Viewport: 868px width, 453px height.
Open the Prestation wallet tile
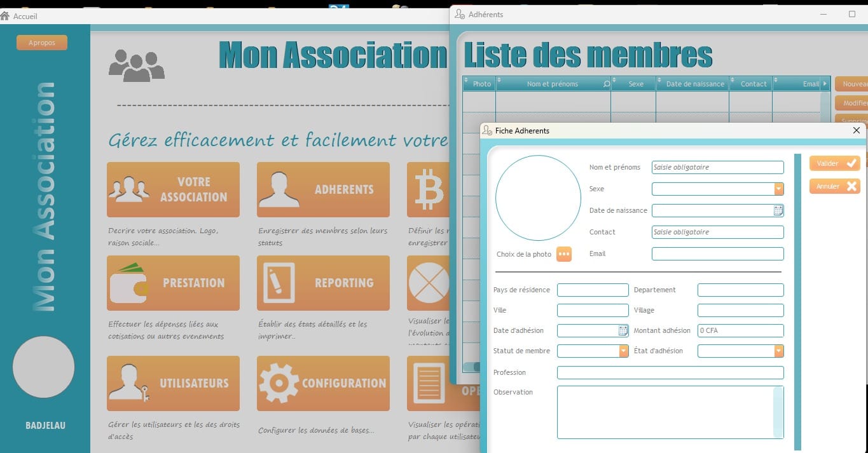pyautogui.click(x=173, y=283)
